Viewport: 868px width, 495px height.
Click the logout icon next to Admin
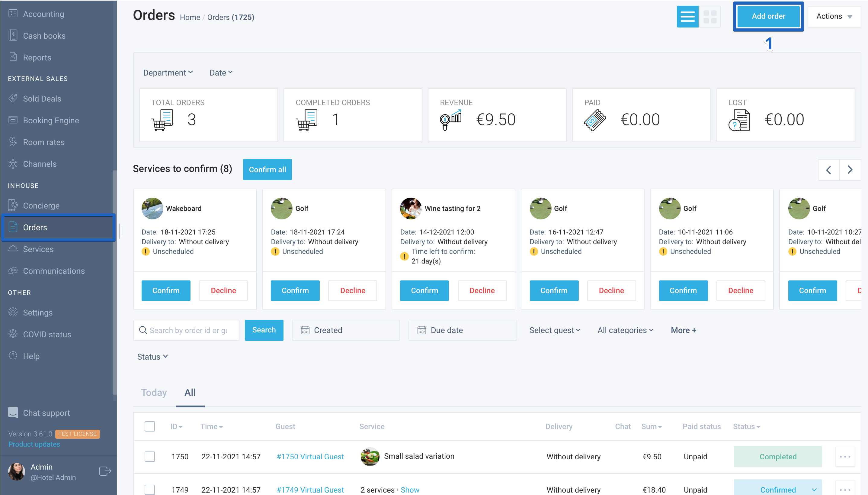pos(105,471)
